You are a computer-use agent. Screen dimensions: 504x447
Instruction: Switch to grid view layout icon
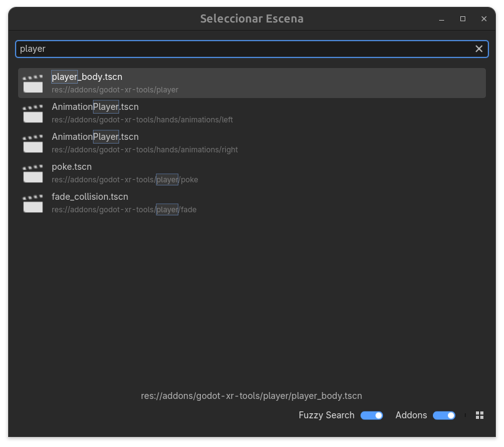click(x=480, y=415)
